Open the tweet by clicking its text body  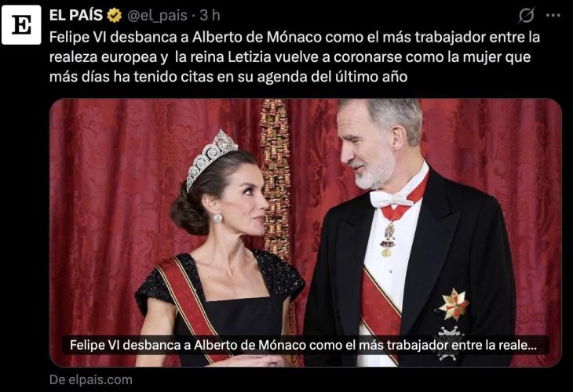[294, 57]
